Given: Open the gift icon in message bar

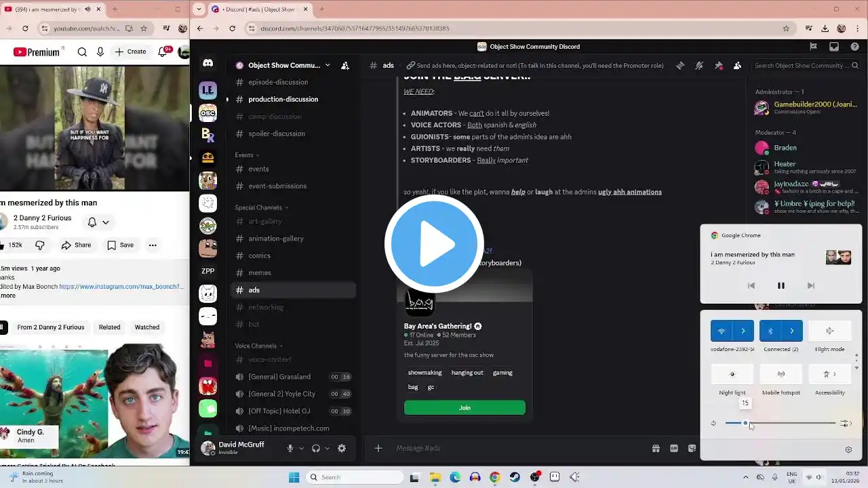Looking at the screenshot, I should (656, 448).
